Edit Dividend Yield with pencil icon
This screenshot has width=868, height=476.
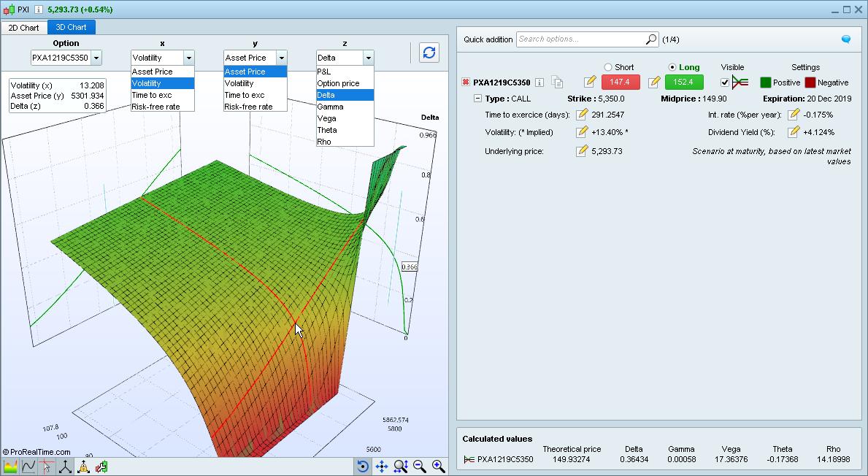tap(794, 132)
